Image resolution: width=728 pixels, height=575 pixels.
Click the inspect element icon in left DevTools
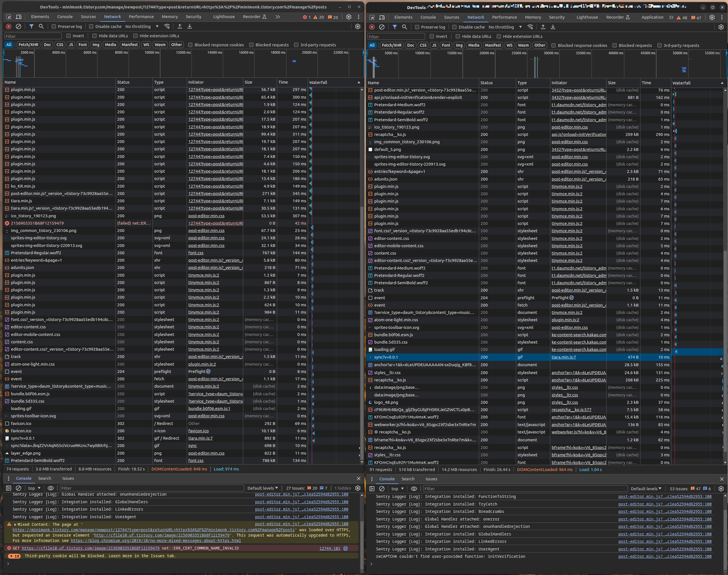[x=9, y=16]
